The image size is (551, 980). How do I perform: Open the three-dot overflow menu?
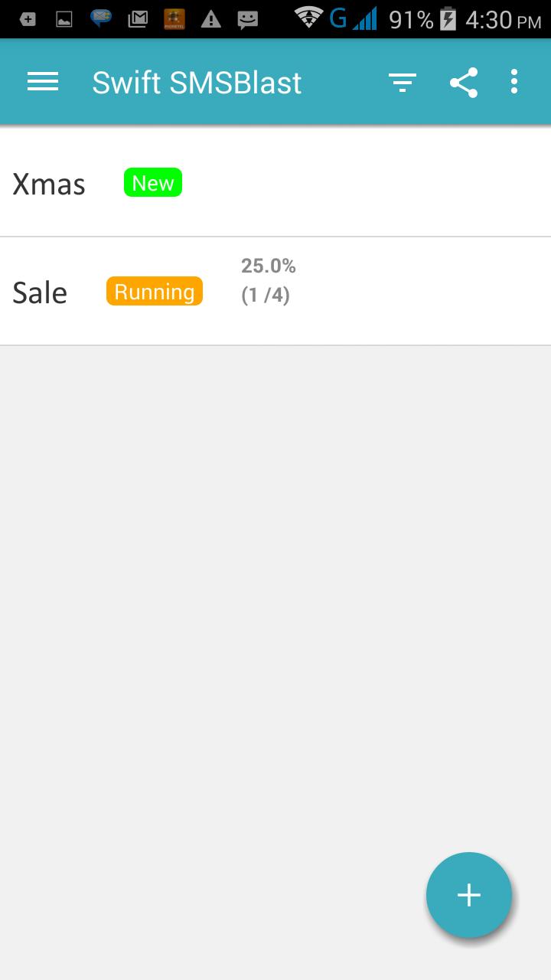[x=514, y=82]
